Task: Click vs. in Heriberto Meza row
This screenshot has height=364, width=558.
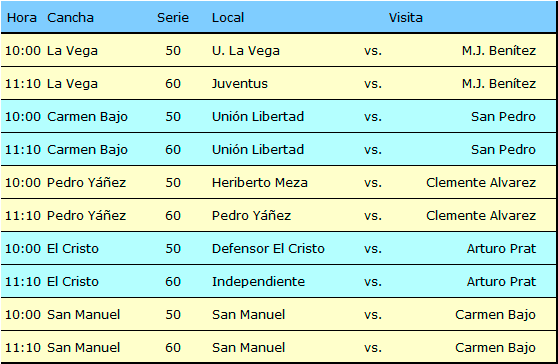Action: pos(373,183)
